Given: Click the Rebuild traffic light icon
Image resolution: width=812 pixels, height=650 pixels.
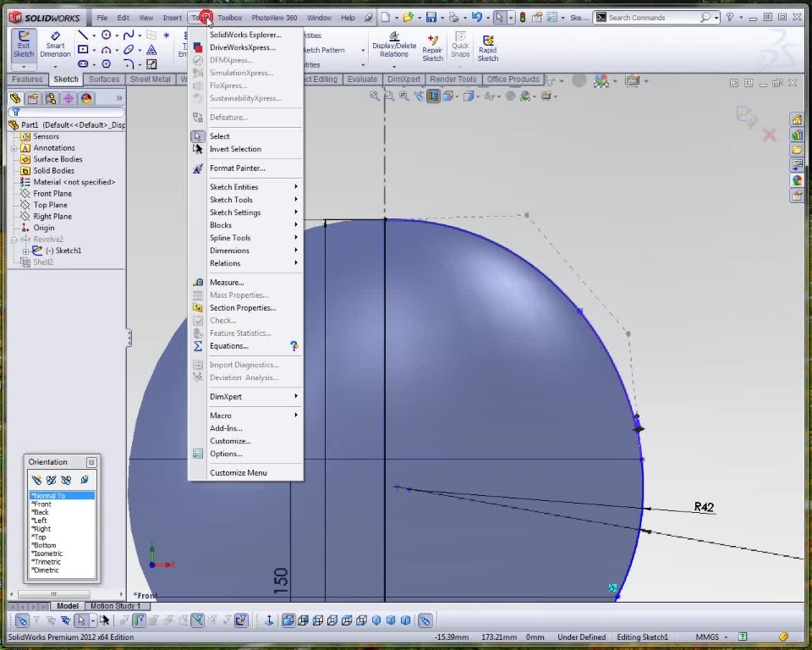Looking at the screenshot, I should (523, 17).
